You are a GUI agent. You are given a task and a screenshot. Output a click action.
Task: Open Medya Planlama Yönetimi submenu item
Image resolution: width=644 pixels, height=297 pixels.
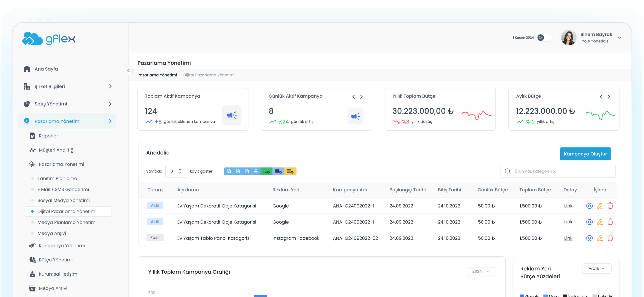(67, 222)
